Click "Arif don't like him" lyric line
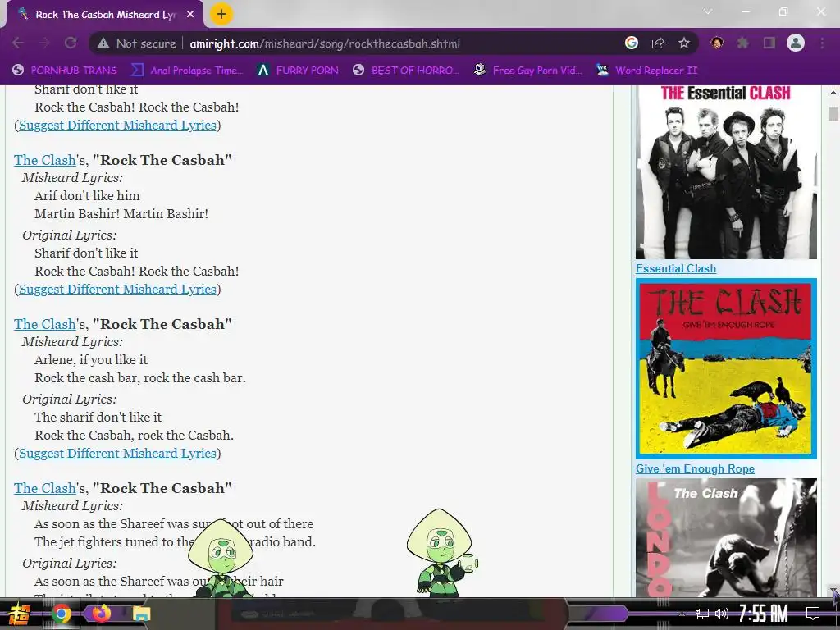Viewport: 840px width, 630px height. [87, 195]
